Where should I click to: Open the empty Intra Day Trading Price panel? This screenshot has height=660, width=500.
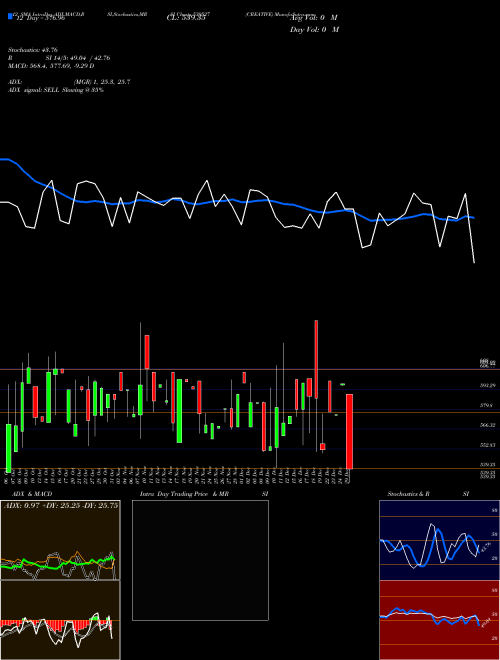coord(200,560)
